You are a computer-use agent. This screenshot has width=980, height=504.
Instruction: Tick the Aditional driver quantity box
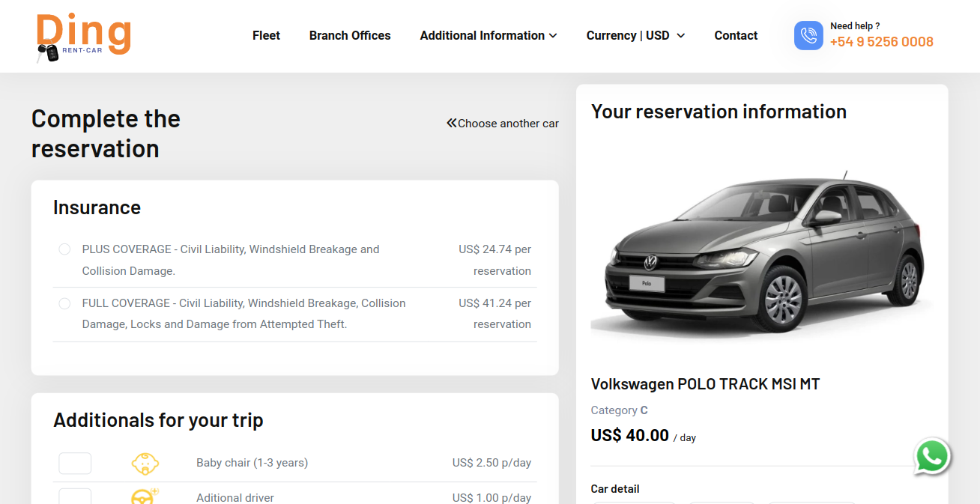point(75,497)
